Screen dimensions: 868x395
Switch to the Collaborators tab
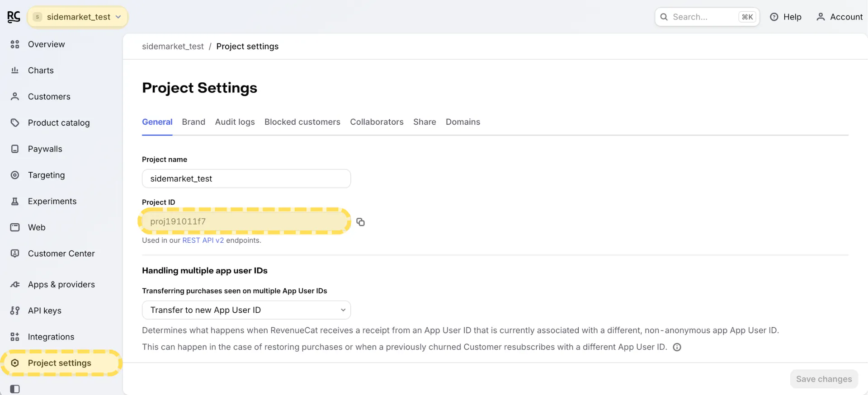[377, 122]
